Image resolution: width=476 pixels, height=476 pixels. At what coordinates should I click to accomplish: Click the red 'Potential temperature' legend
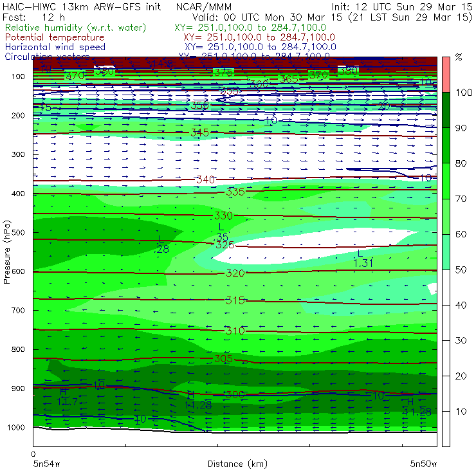pyautogui.click(x=55, y=37)
